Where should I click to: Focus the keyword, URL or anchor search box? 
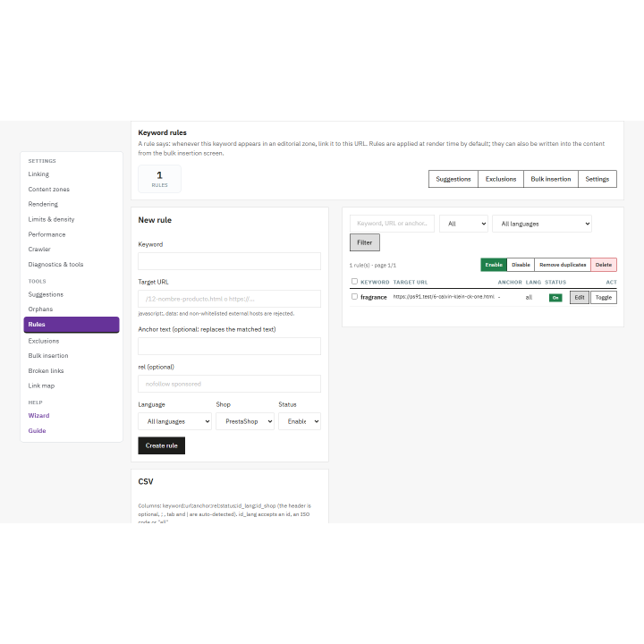tap(393, 224)
